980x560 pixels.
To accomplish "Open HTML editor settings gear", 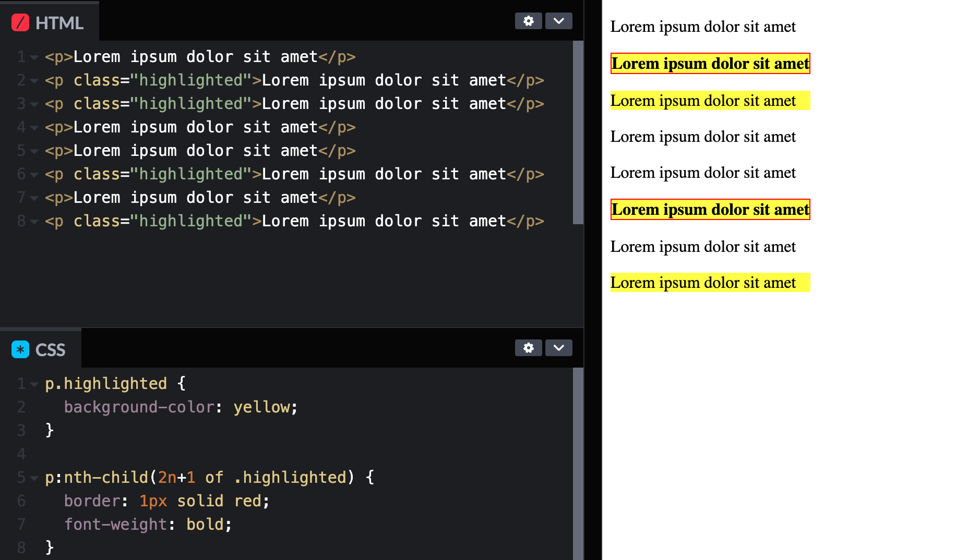I will (528, 21).
